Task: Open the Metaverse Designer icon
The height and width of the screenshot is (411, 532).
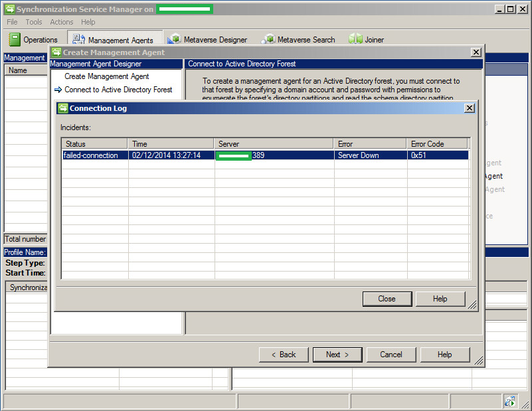Action: (174, 39)
